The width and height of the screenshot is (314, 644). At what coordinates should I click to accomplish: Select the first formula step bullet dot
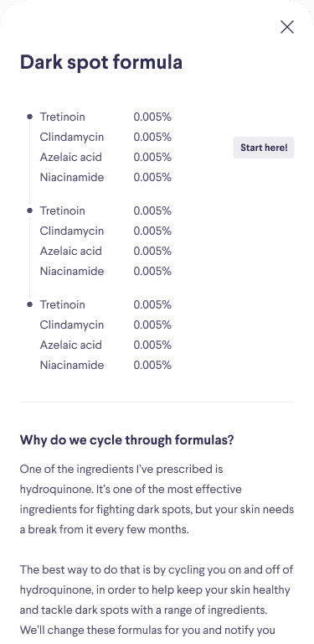(x=29, y=117)
